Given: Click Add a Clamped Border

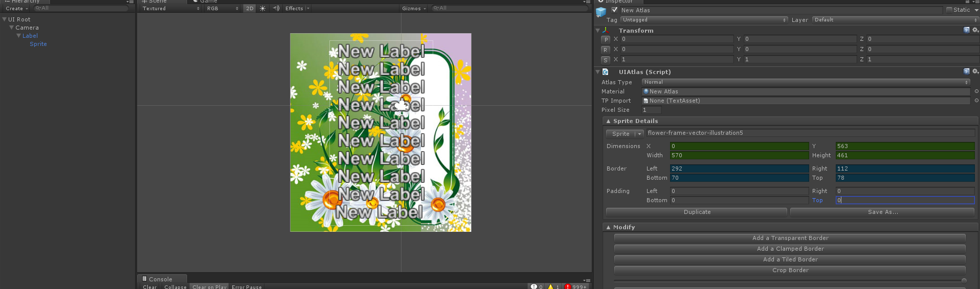Looking at the screenshot, I should click(x=790, y=249).
